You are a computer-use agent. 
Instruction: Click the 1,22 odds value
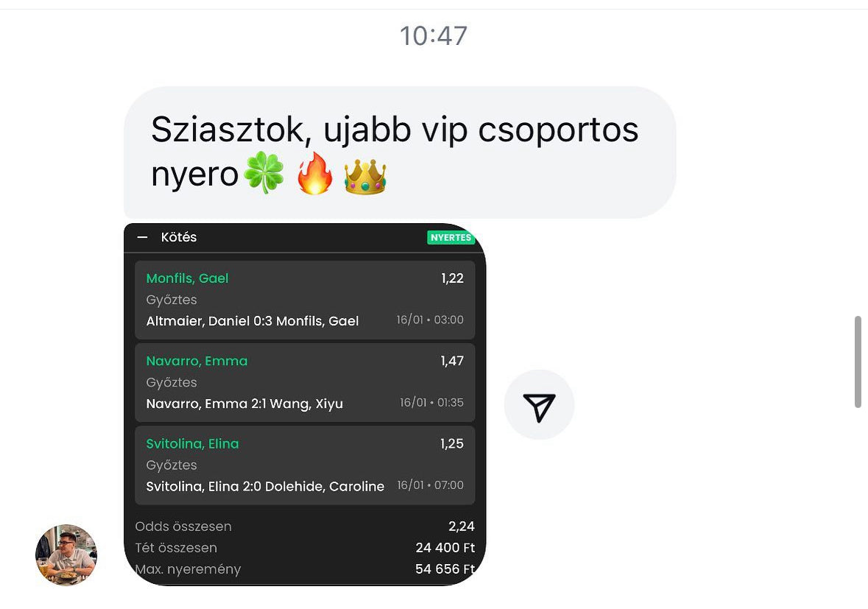coord(452,278)
